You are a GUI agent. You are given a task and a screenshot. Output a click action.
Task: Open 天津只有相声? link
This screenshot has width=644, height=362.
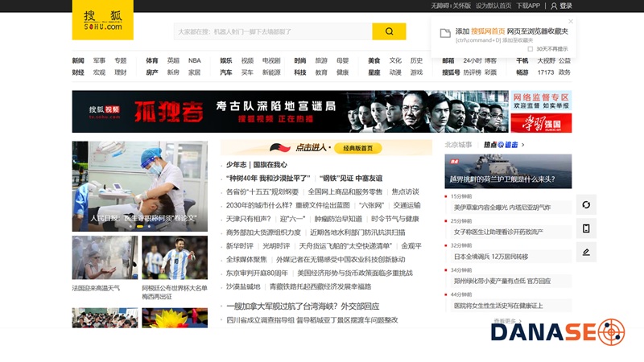click(249, 219)
